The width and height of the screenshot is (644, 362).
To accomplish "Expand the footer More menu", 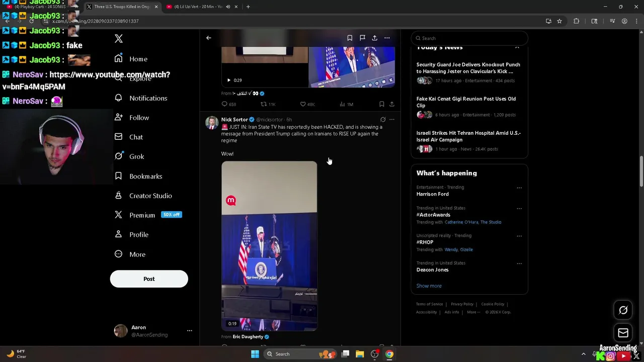I will click(473, 312).
